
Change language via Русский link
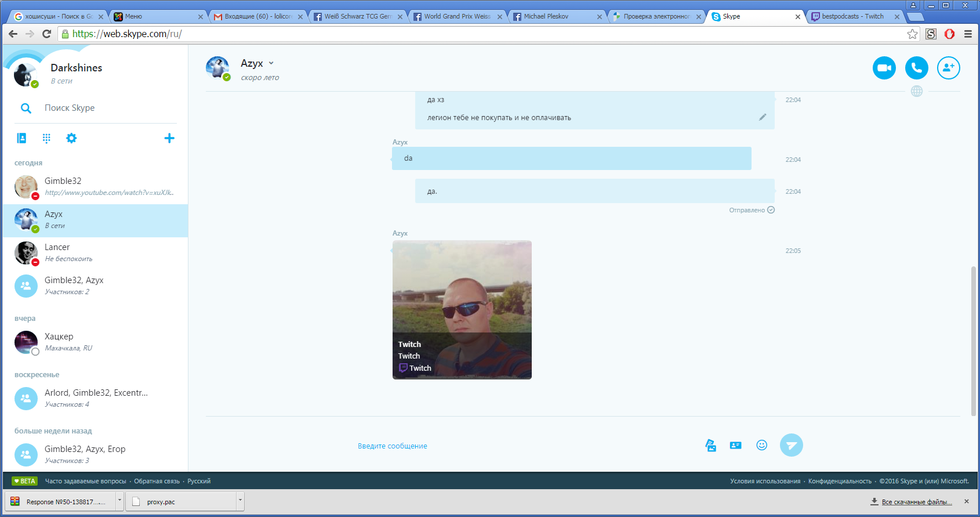tap(199, 481)
